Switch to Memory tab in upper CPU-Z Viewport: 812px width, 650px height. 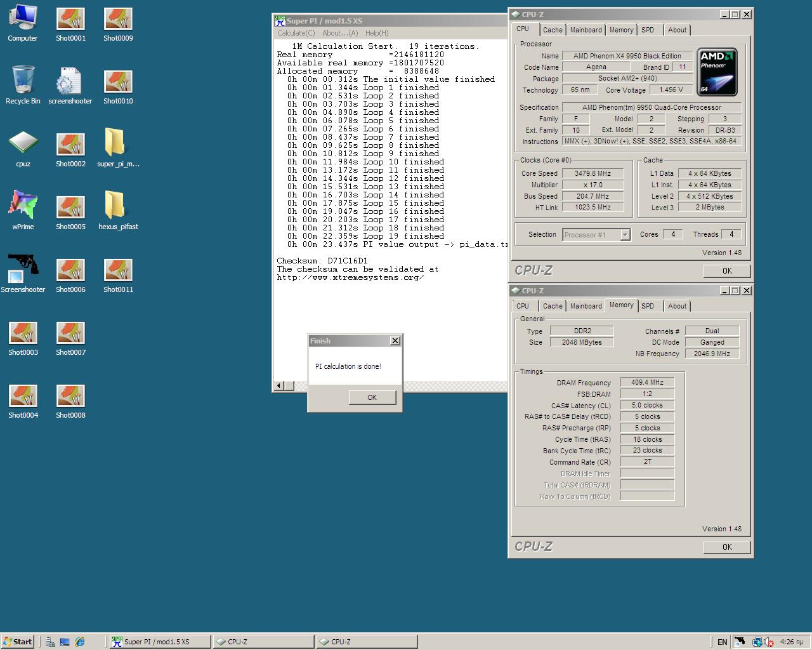621,30
